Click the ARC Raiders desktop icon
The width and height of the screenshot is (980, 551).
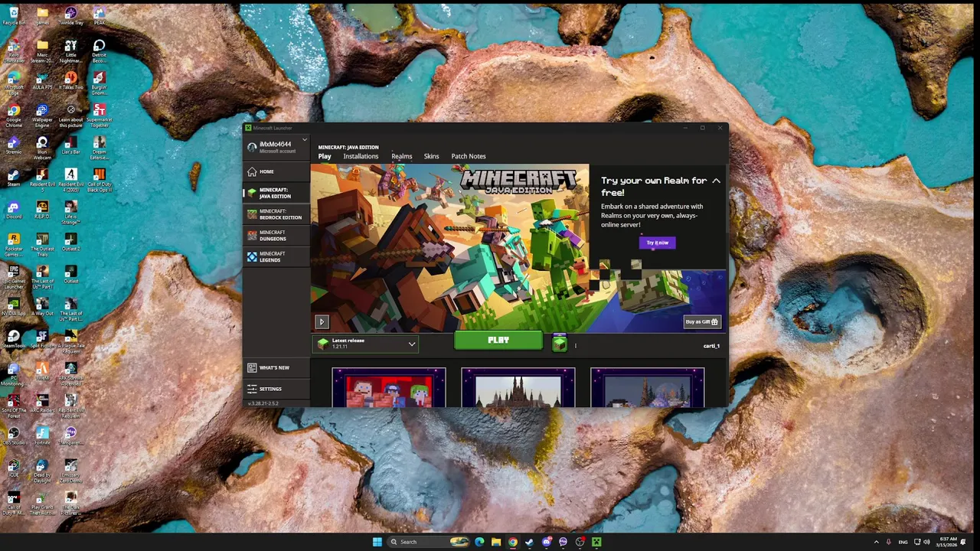tap(42, 403)
